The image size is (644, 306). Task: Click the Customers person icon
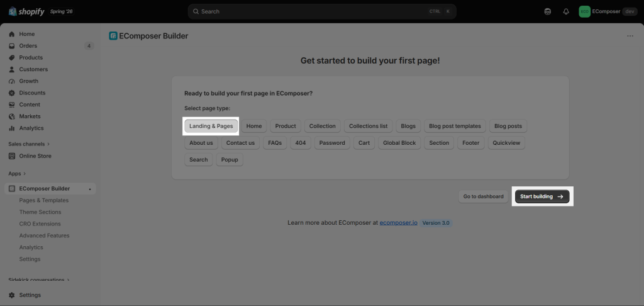coord(11,69)
